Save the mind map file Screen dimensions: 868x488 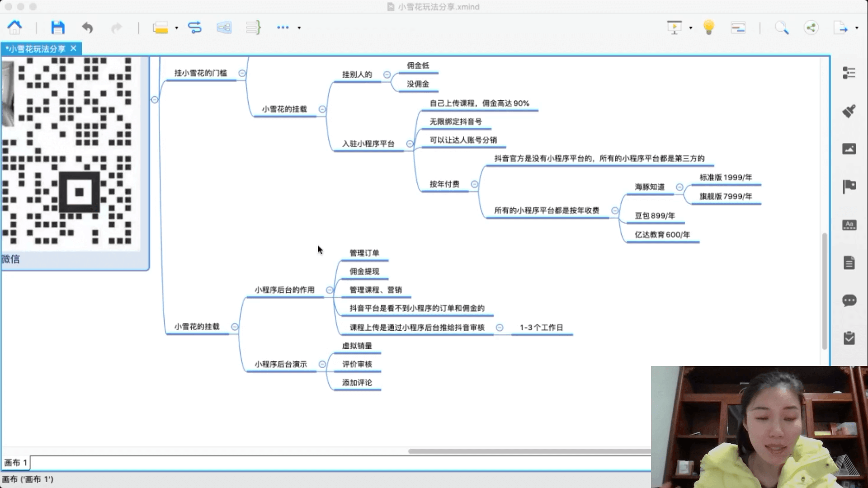click(57, 28)
